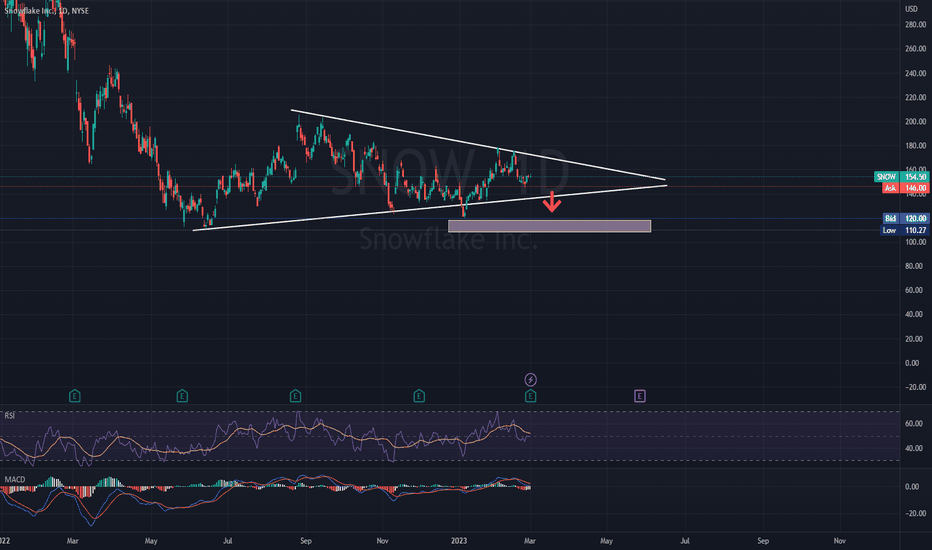Click the purple upcoming earnings marker
This screenshot has height=550, width=932.
click(640, 396)
